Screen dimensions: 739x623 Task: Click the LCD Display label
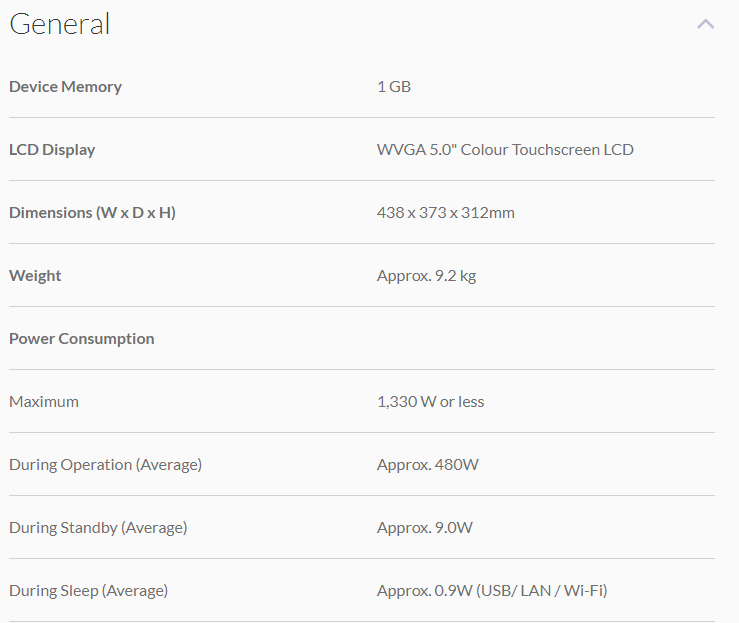click(52, 150)
